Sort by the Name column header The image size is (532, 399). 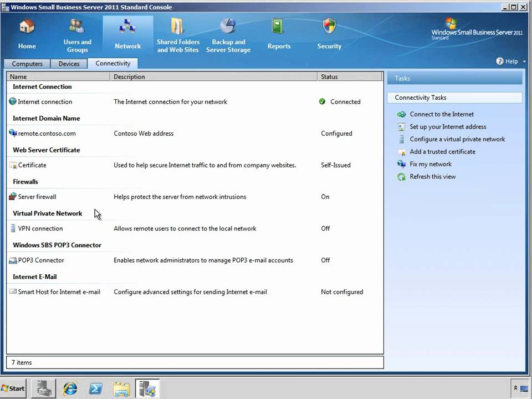58,76
